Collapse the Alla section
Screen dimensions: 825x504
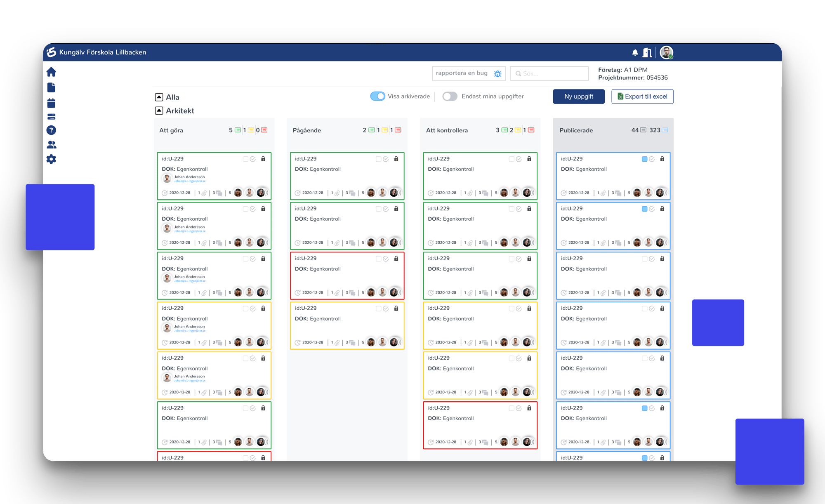tap(159, 97)
